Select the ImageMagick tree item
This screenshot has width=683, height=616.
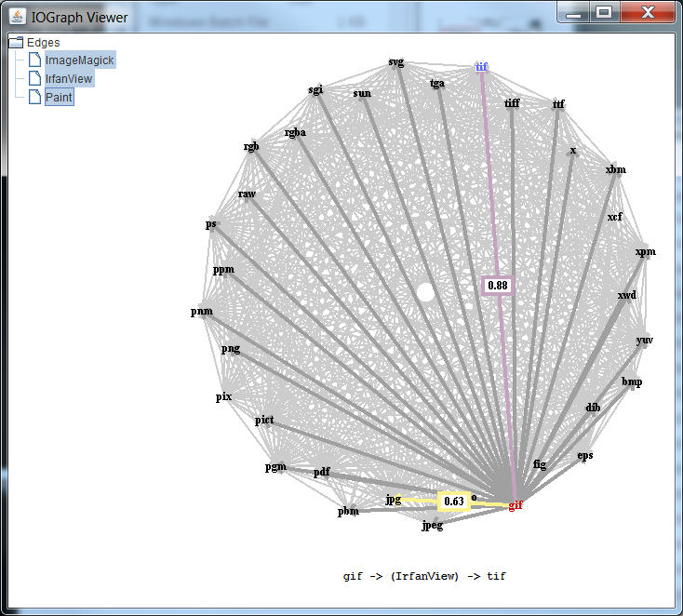point(80,60)
